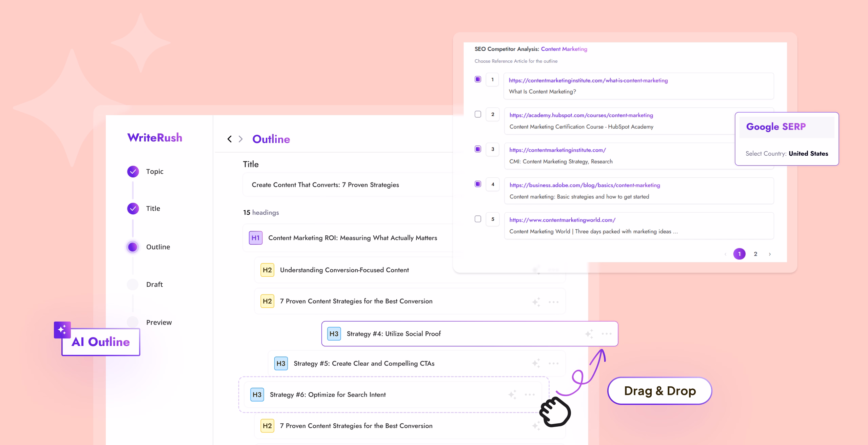Click the completed Topic step checkmark
Viewport: 868px width, 445px height.
(133, 172)
